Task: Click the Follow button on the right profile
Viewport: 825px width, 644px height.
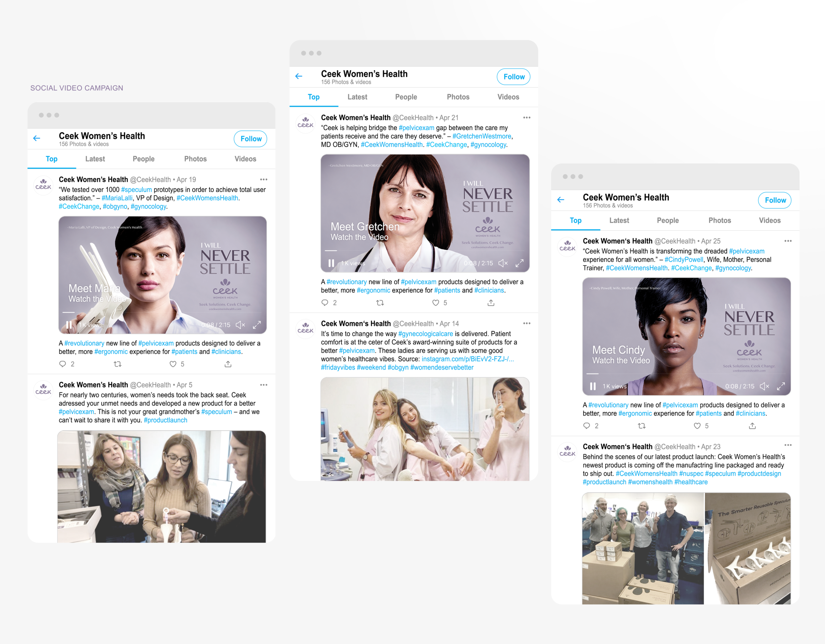Action: point(775,200)
